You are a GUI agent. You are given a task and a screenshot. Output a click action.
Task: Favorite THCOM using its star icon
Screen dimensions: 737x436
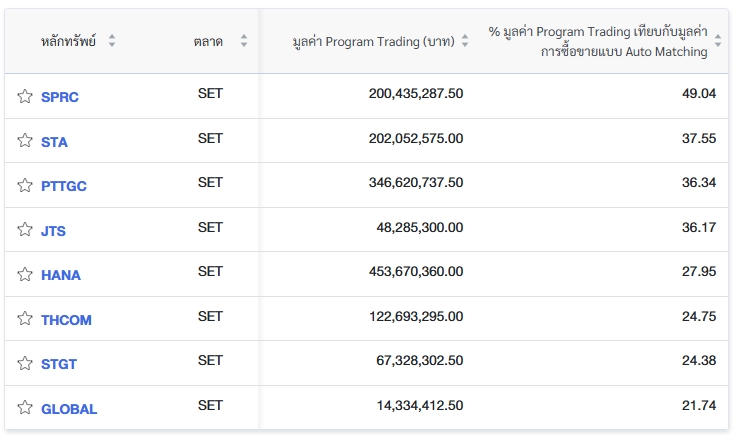[25, 319]
